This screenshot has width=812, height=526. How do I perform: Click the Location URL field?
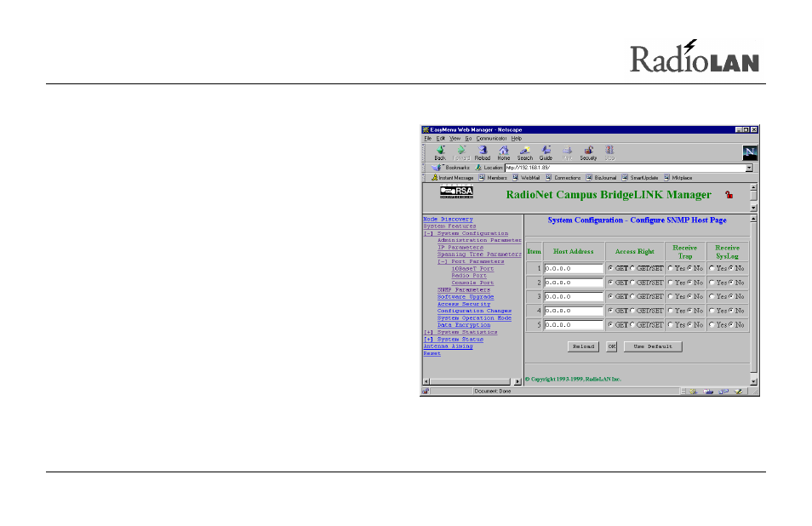point(625,168)
